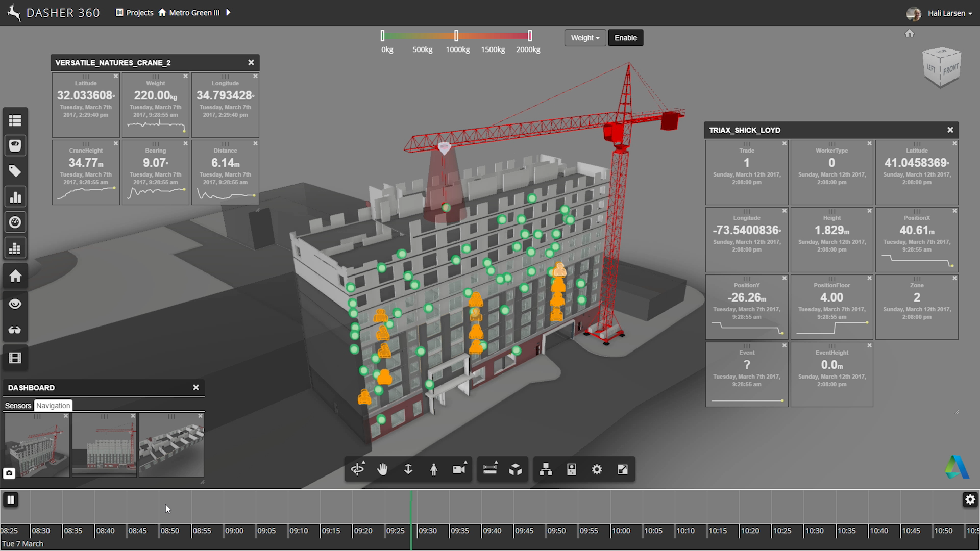Select the section cut tool

(x=516, y=469)
